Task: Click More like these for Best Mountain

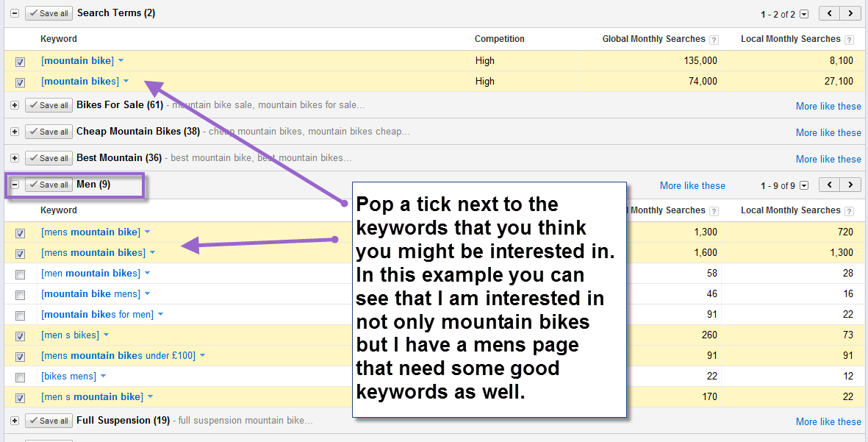Action: pos(828,159)
